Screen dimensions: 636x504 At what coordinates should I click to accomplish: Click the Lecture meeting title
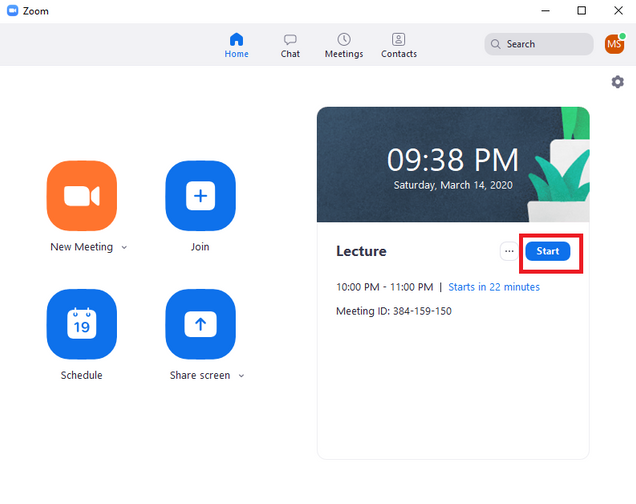(361, 251)
